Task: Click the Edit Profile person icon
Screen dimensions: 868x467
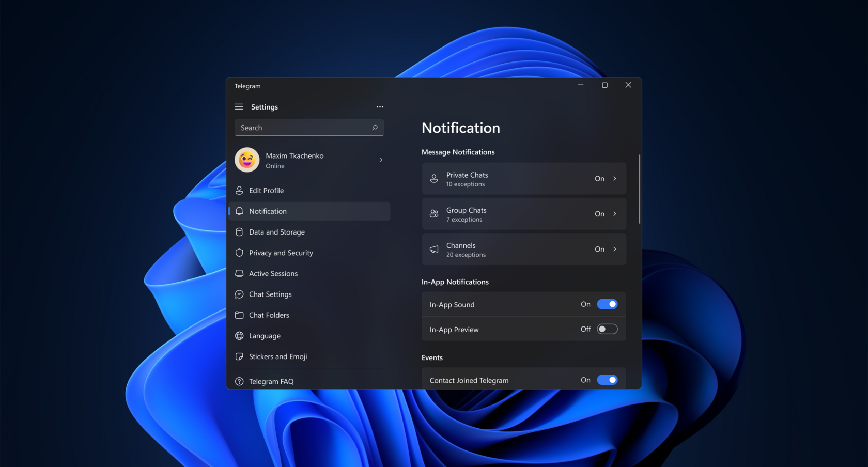Action: pyautogui.click(x=239, y=191)
